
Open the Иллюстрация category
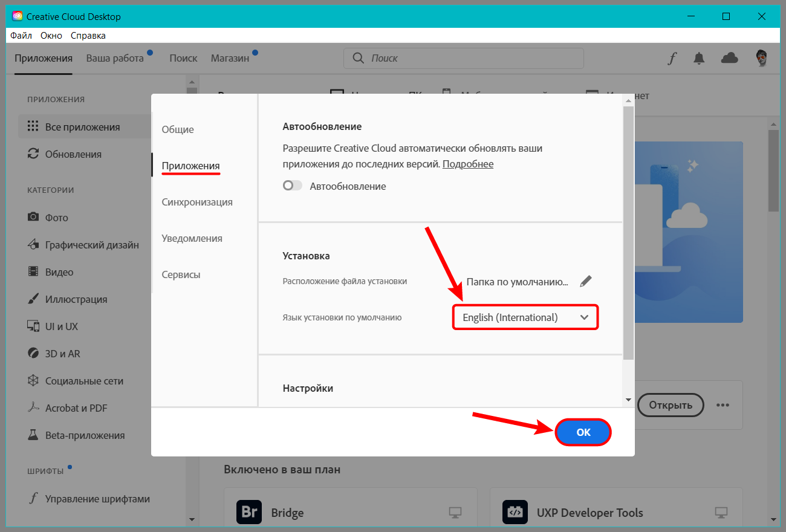(76, 299)
